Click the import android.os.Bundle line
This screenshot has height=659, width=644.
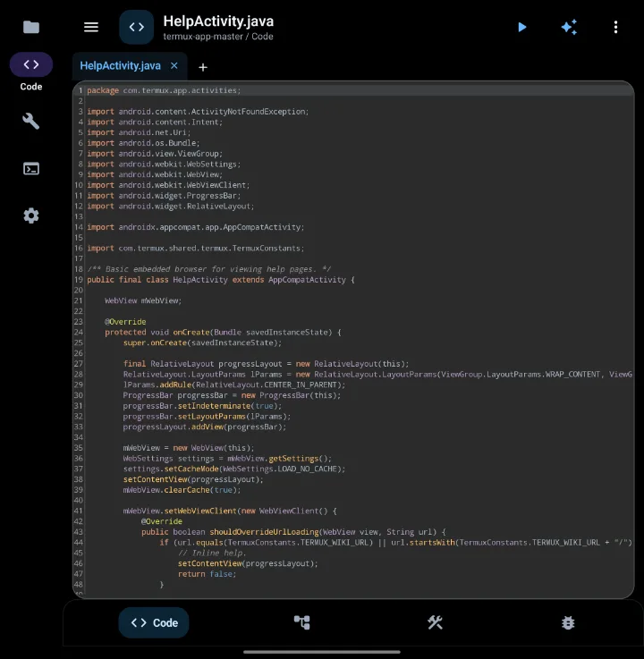[x=143, y=143]
